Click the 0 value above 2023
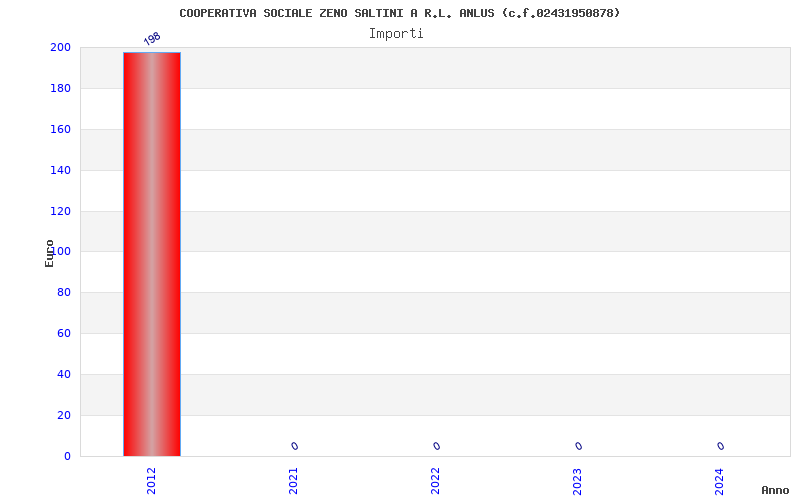800x500 pixels. [578, 446]
